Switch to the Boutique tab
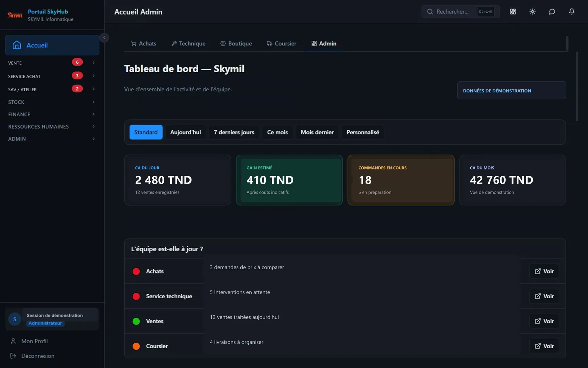 [x=236, y=44]
